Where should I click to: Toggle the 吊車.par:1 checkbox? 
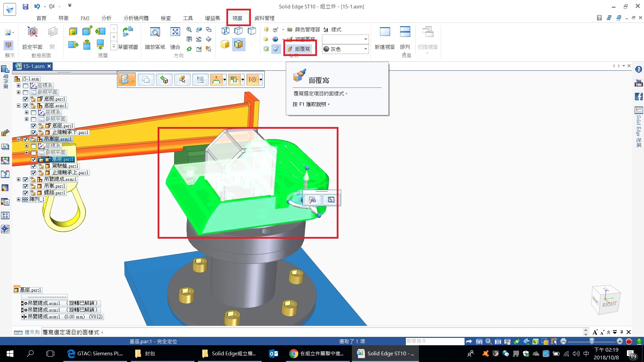click(25, 186)
